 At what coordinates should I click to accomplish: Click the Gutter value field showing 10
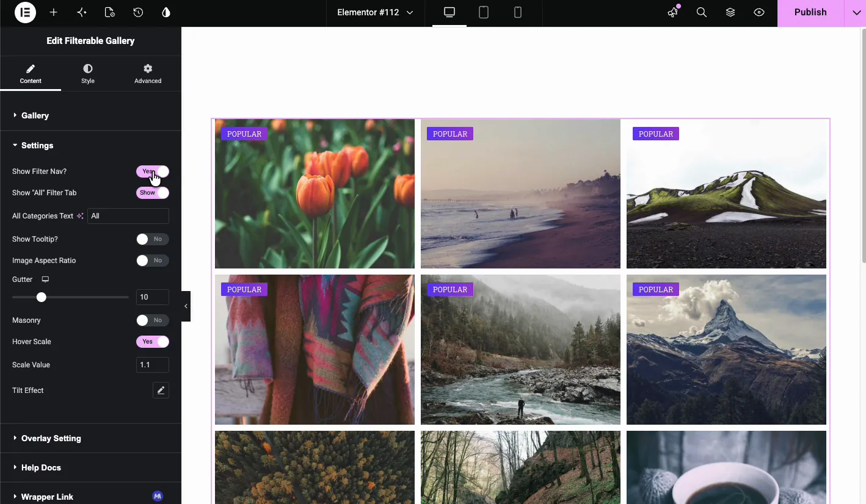153,297
